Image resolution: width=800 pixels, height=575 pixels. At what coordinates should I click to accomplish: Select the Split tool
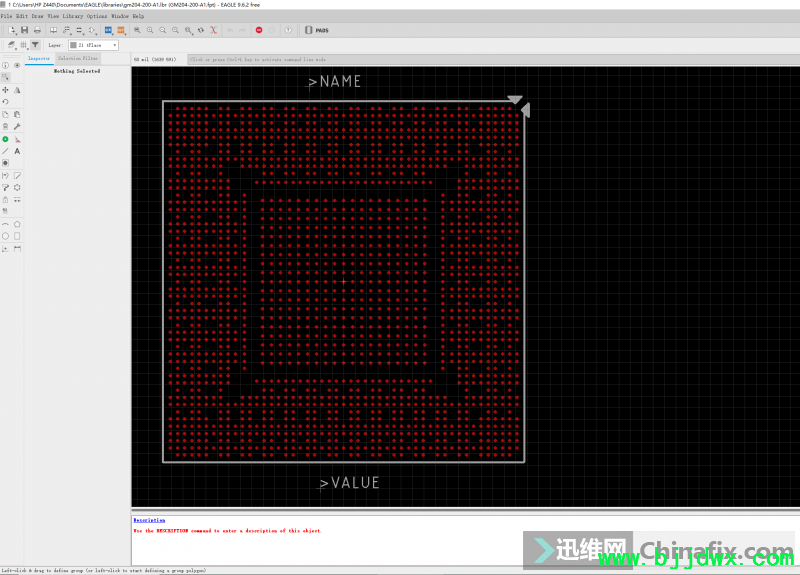(5, 176)
